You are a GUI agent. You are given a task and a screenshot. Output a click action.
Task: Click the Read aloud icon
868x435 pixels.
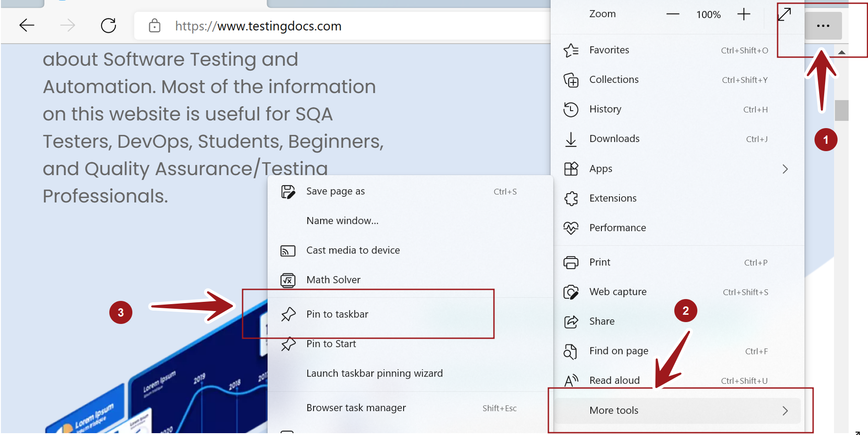pos(571,381)
